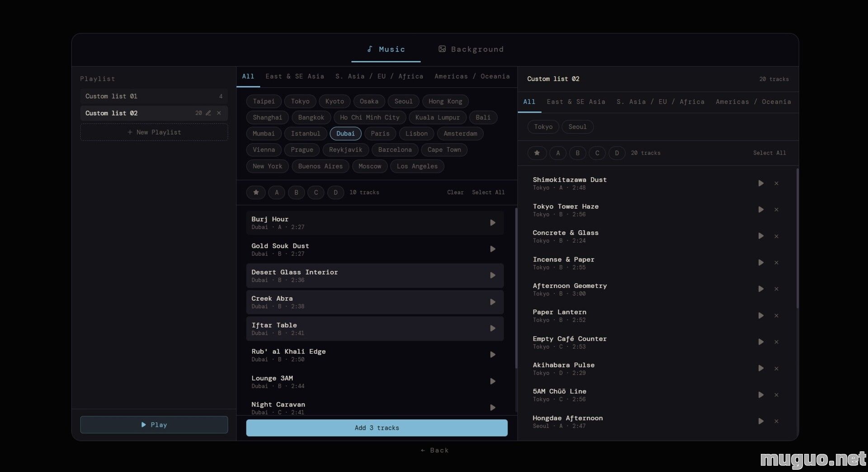Play preview of Gold Souk Dust
This screenshot has width=868, height=472.
[492, 249]
